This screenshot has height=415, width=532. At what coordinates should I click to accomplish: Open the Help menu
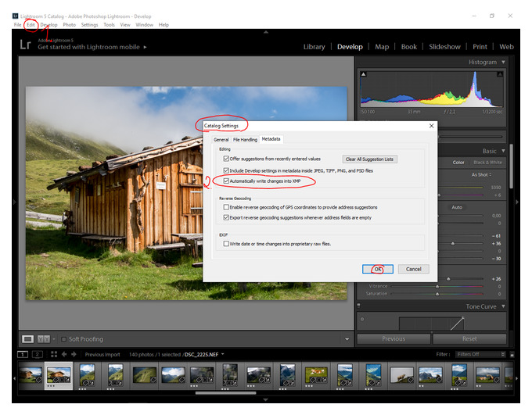pos(164,25)
